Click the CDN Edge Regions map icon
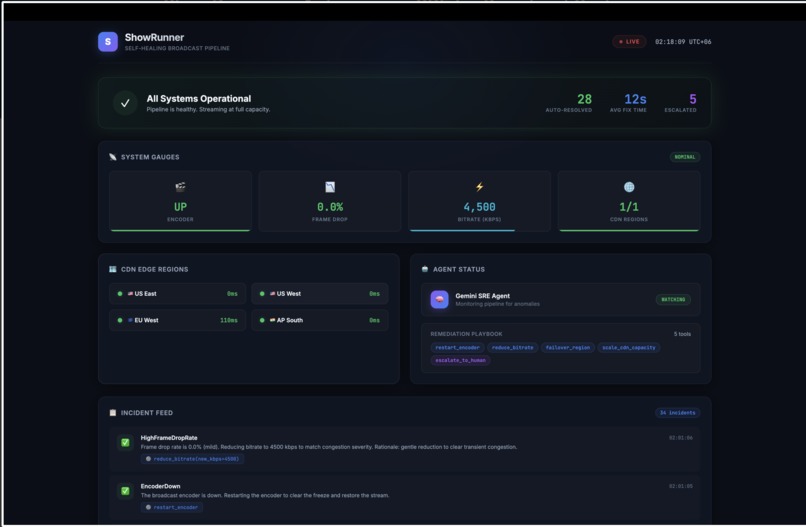 [113, 269]
